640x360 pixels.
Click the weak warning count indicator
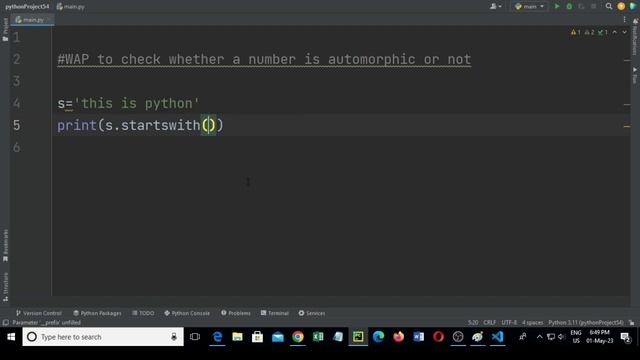589,32
